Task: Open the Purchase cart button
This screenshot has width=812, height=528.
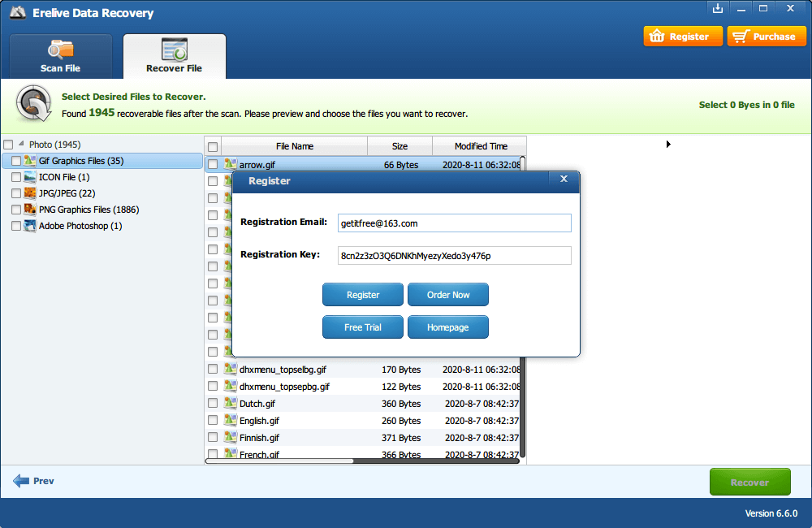Action: click(x=767, y=37)
